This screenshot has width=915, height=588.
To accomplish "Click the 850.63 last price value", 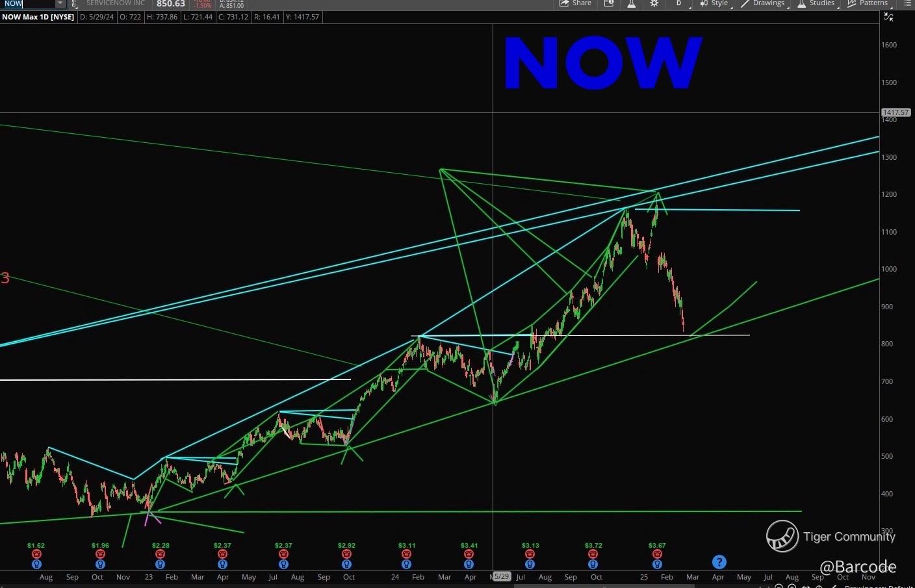I will [x=171, y=4].
